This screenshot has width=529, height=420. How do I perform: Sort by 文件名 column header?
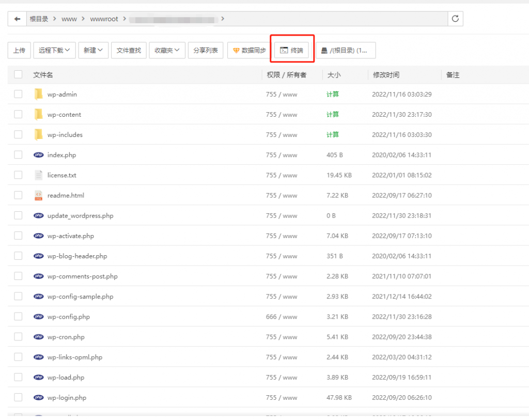tap(43, 75)
